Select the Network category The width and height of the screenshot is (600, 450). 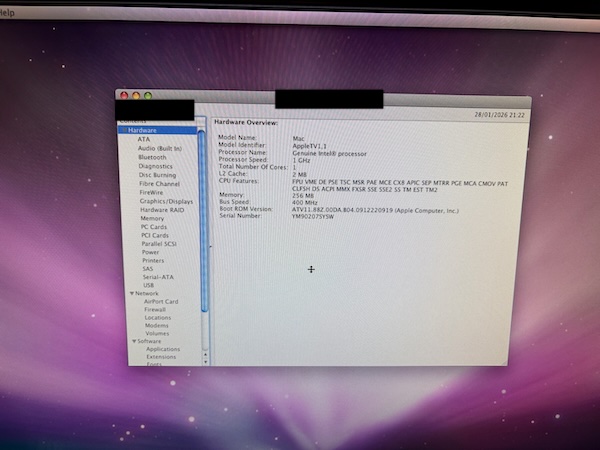pos(147,293)
